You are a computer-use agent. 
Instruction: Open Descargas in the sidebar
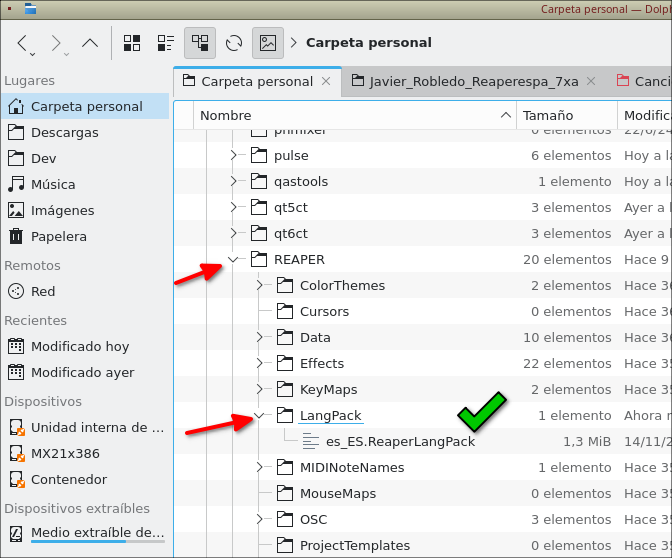(x=86, y=132)
